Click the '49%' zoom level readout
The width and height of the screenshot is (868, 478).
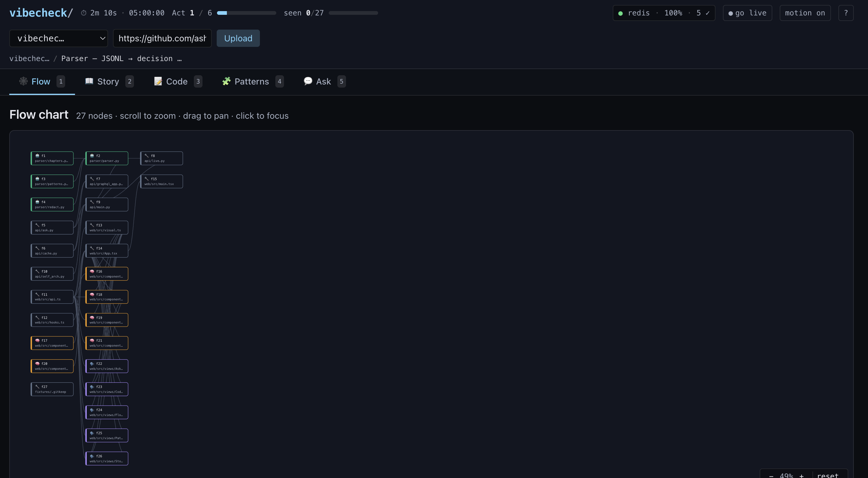click(787, 475)
